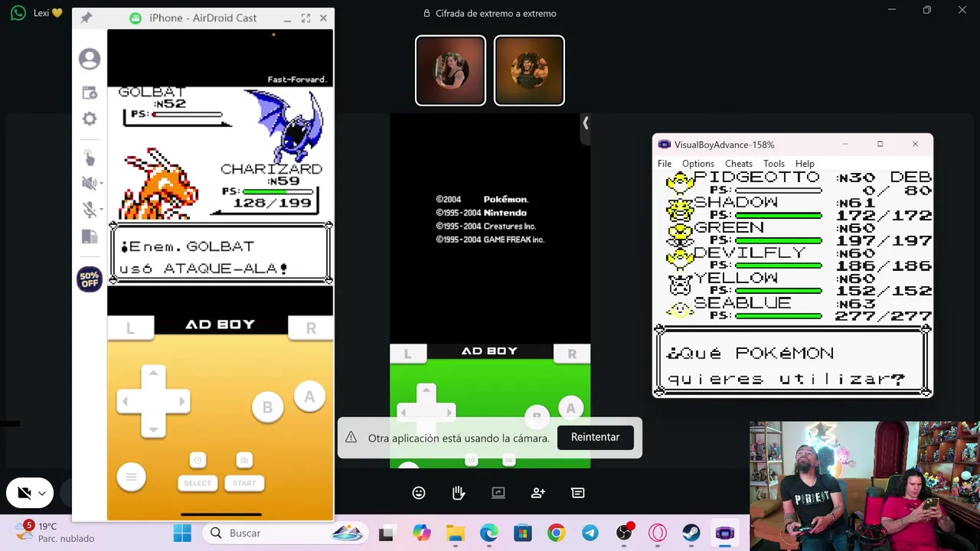
Task: Add a participant to the call
Action: coord(538,493)
